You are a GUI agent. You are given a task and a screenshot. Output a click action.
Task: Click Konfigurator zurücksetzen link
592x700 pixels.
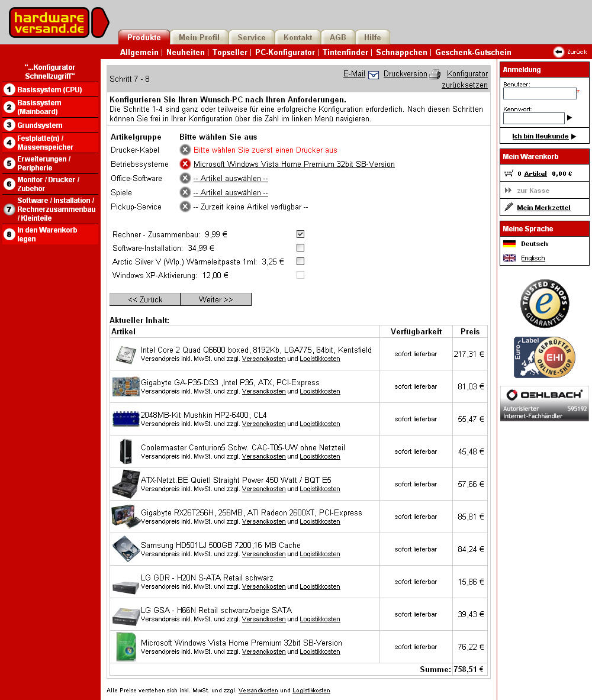(465, 79)
